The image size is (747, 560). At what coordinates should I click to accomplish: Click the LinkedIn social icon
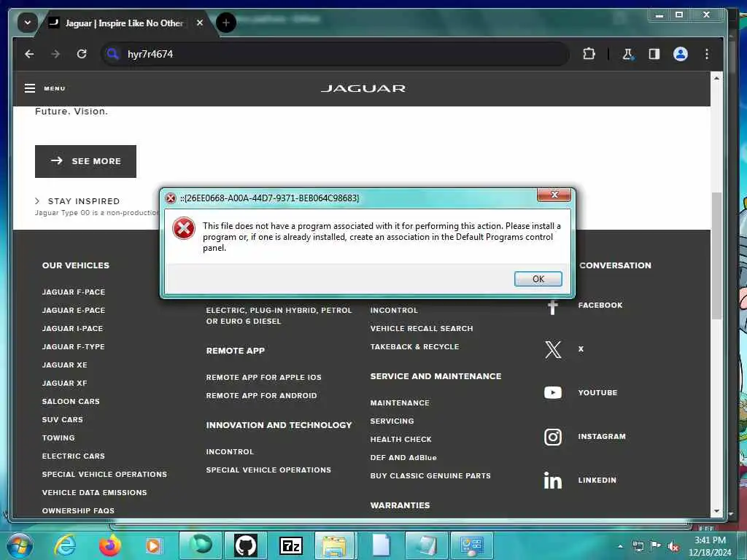pos(553,480)
